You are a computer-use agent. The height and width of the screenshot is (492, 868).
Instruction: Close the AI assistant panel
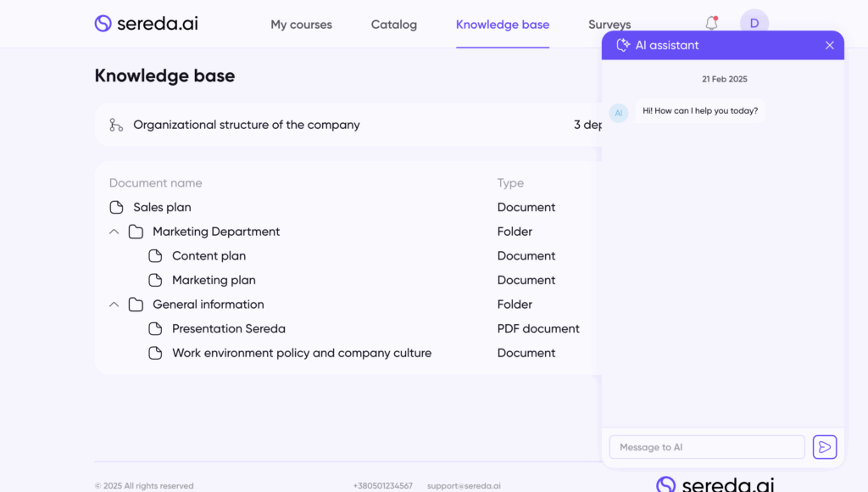[x=829, y=46]
